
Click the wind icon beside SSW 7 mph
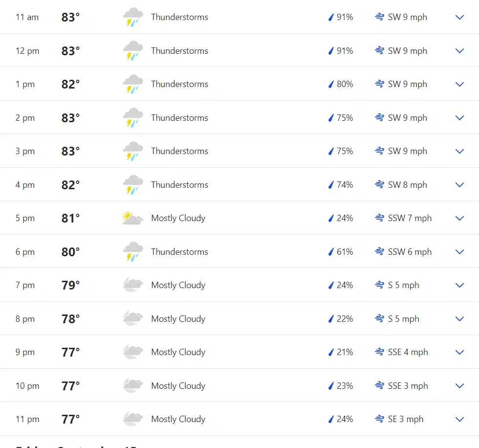click(379, 218)
